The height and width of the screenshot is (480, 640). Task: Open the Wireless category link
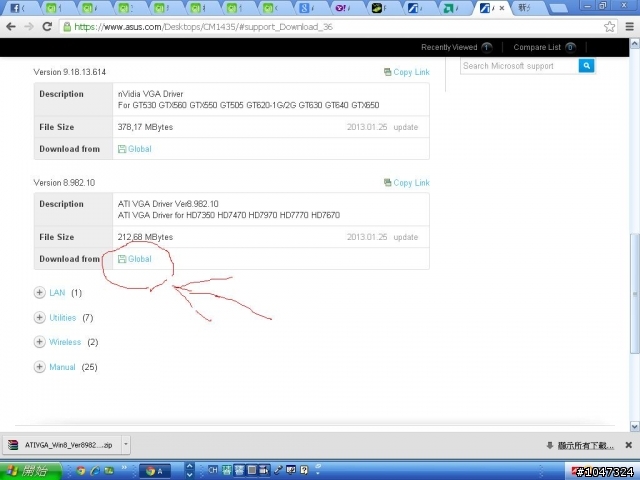pyautogui.click(x=65, y=342)
